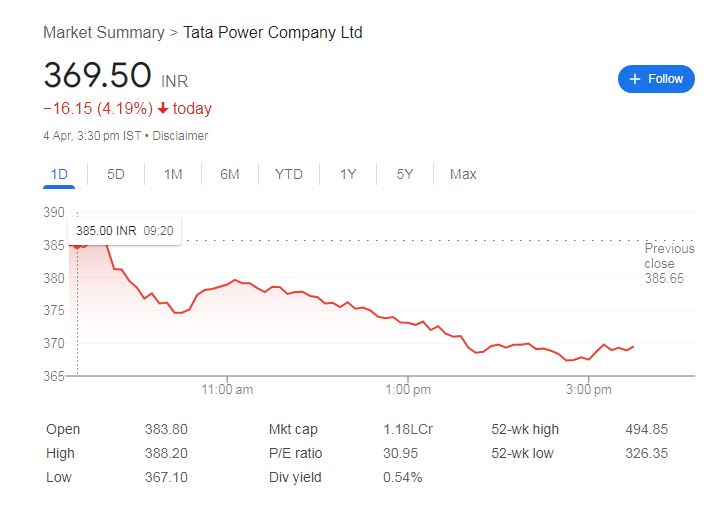The height and width of the screenshot is (505, 726).
Task: Open the Market Summary breadcrumb link
Action: pyautogui.click(x=103, y=32)
